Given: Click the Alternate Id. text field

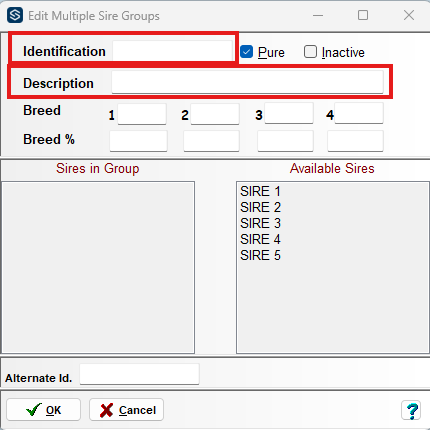Looking at the screenshot, I should [140, 374].
